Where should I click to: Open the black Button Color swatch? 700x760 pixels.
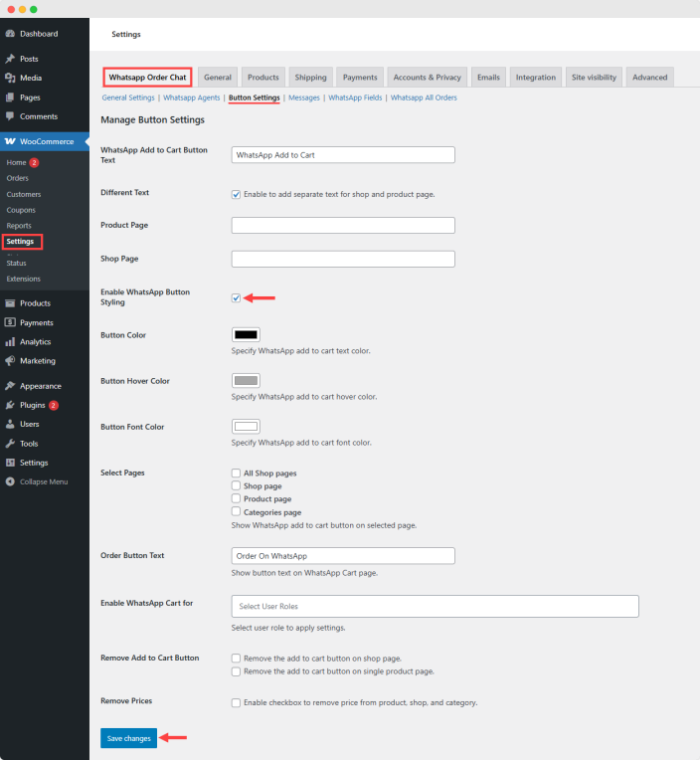246,334
